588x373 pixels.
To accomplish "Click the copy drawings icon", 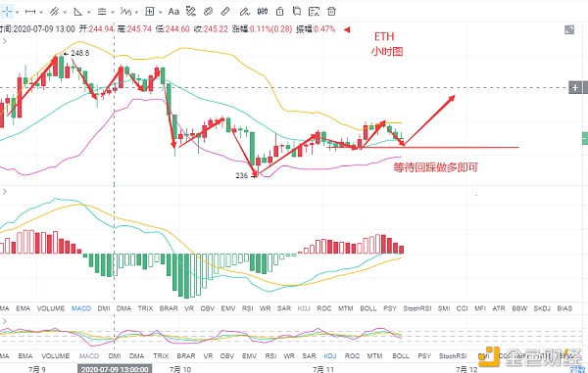I will click(x=297, y=12).
